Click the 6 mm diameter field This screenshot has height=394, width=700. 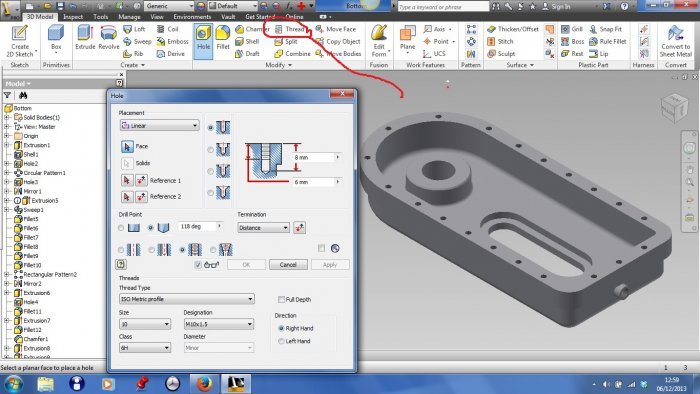tap(314, 182)
